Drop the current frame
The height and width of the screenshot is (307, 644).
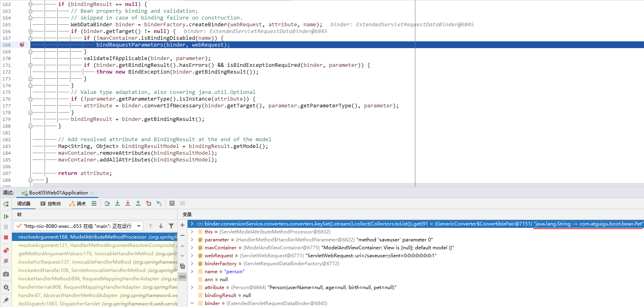pyautogui.click(x=149, y=203)
